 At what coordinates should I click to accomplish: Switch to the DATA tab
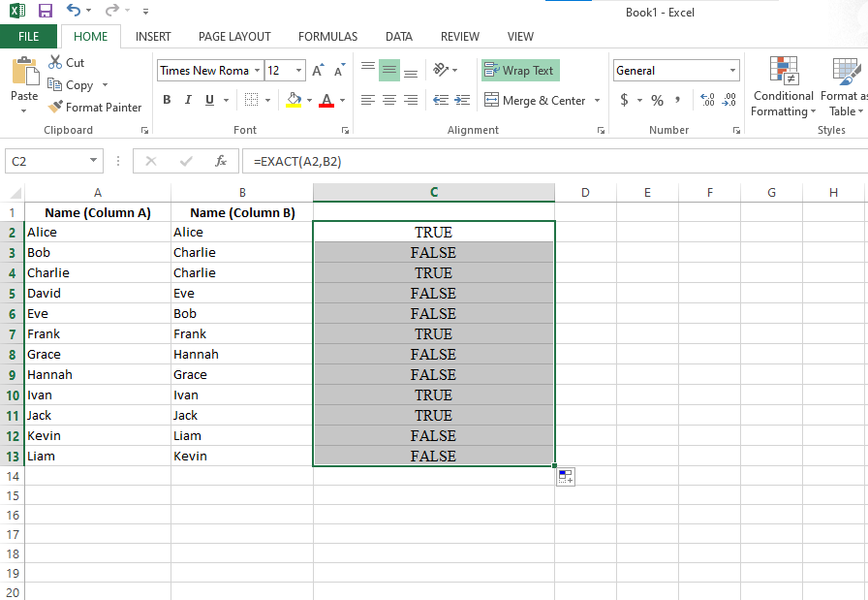[x=398, y=37]
